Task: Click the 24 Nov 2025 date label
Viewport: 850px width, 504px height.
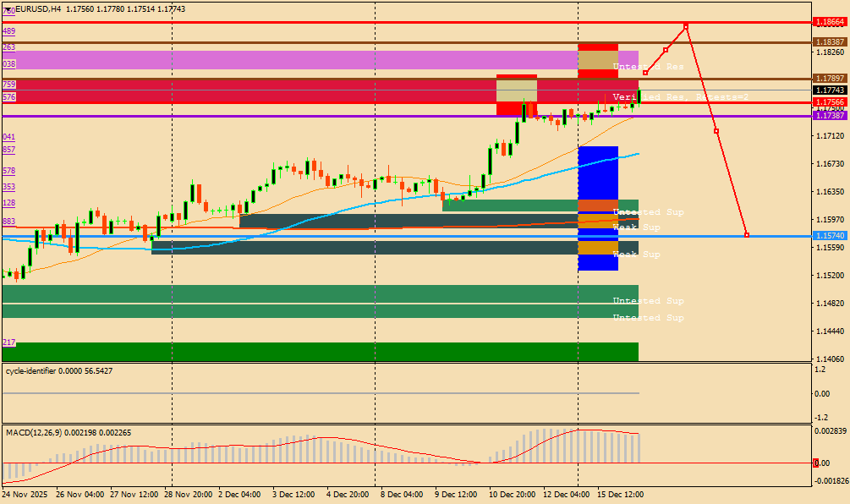Action: click(x=25, y=494)
